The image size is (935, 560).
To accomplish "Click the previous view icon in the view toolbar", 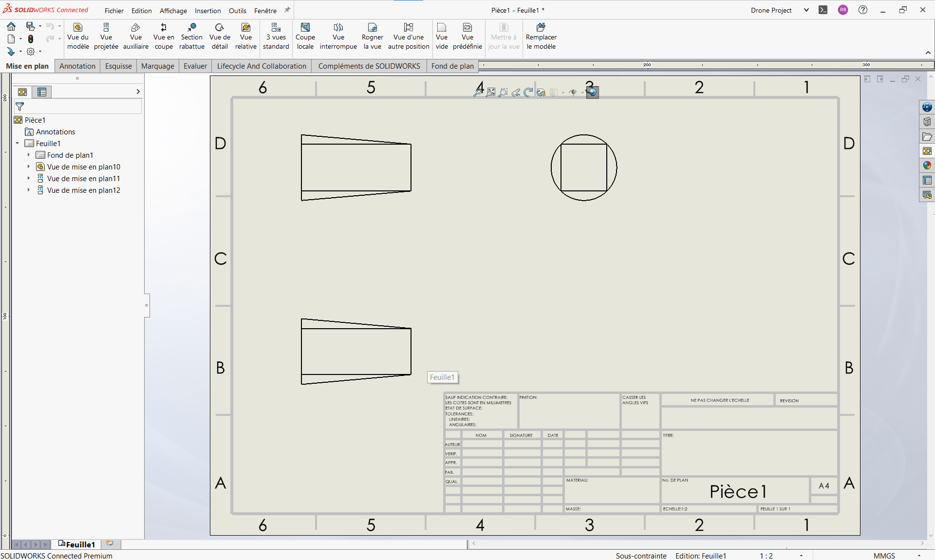I will point(516,92).
